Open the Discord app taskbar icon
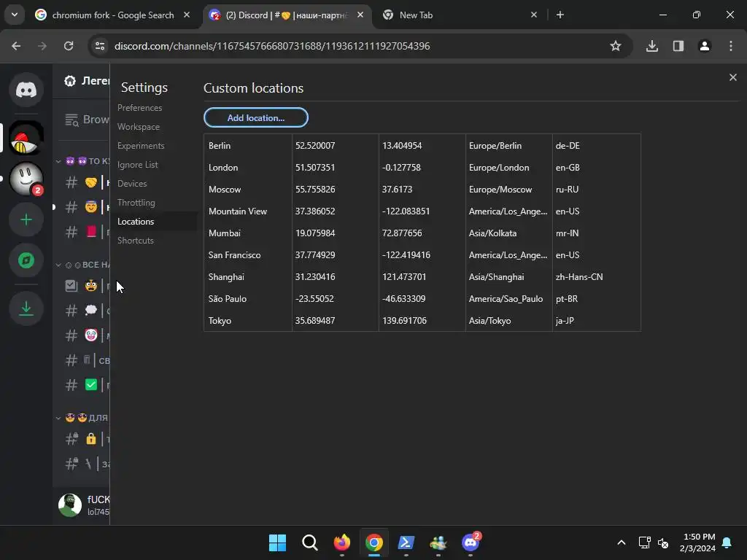Screen dimensions: 747x560 click(x=471, y=542)
